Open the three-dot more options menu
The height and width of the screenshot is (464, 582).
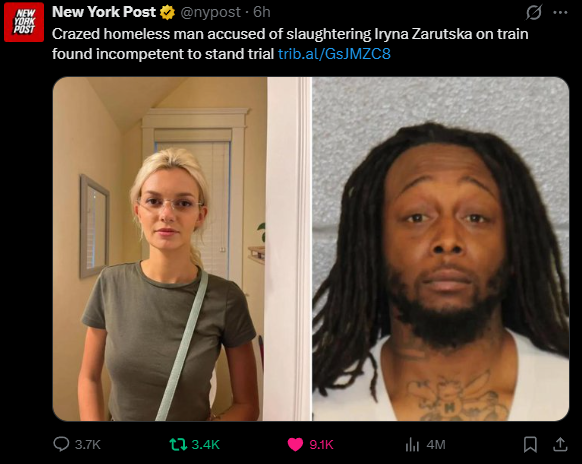tap(560, 12)
